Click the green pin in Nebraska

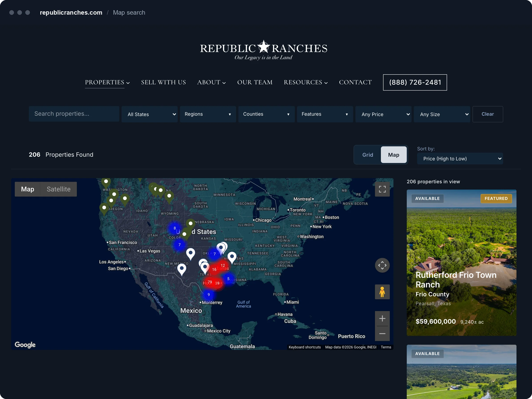pyautogui.click(x=190, y=225)
